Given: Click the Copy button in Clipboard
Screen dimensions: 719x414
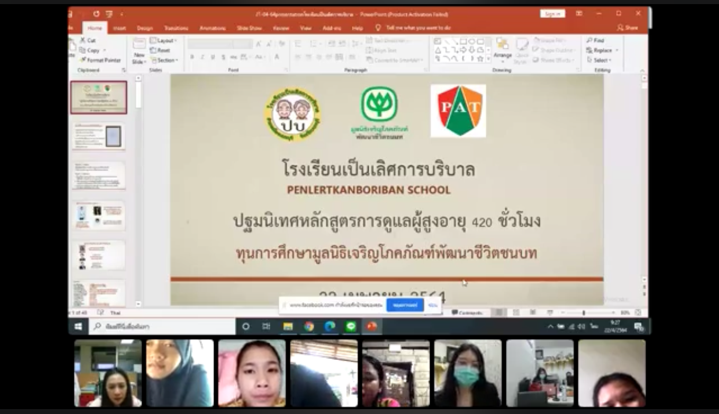Looking at the screenshot, I should 90,50.
